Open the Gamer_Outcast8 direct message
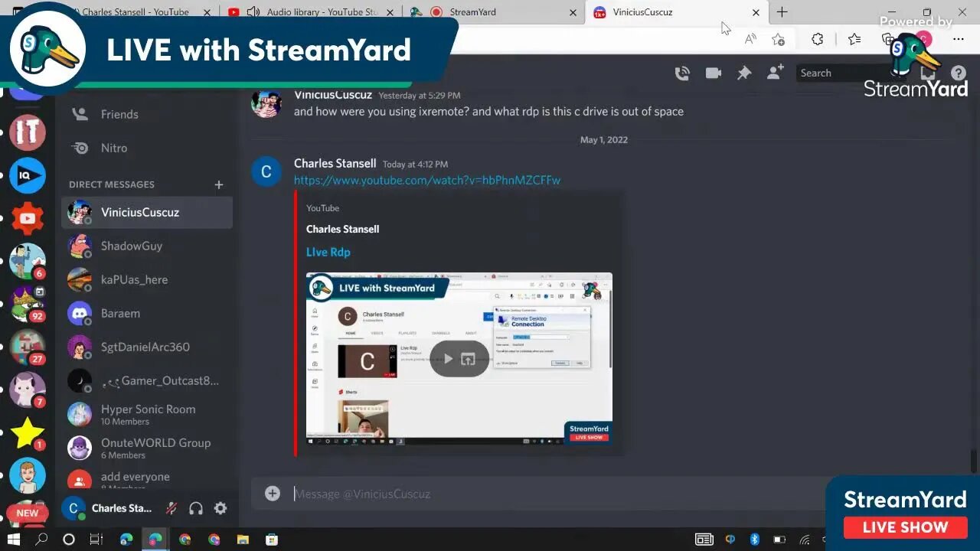Image resolution: width=980 pixels, height=551 pixels. 147,380
